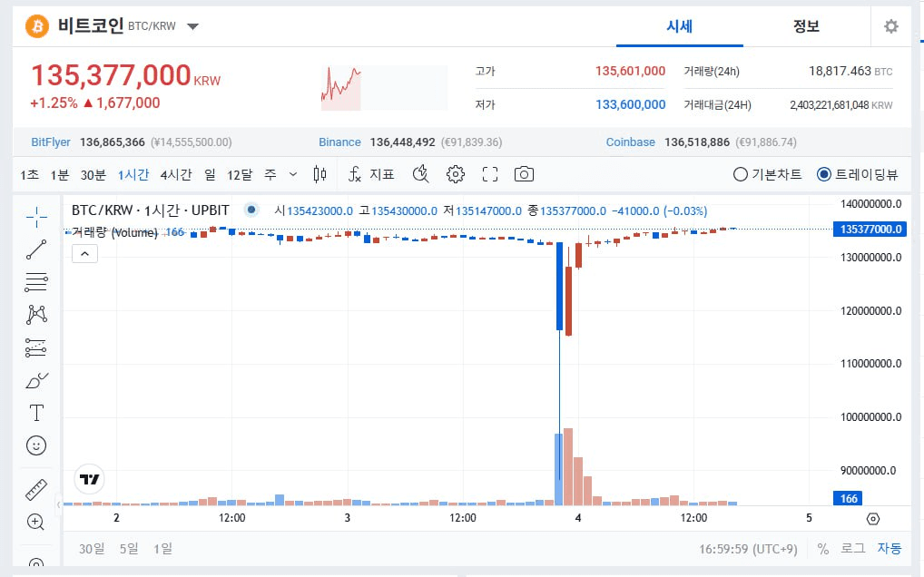Select the zoom-in magnifier tool
The image size is (924, 577).
pos(36,522)
